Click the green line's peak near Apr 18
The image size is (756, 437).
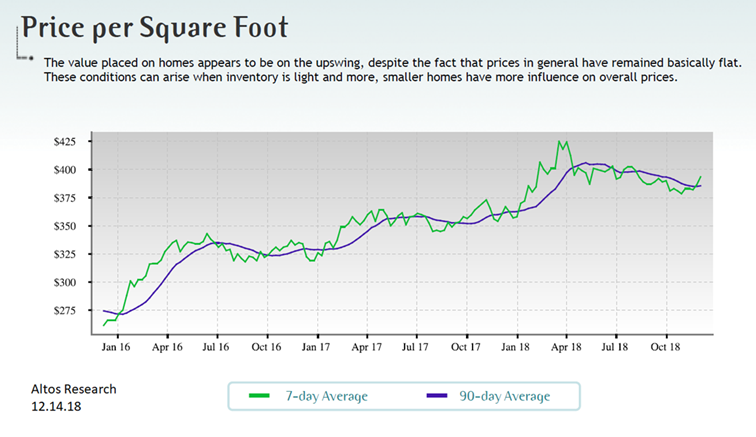(559, 142)
